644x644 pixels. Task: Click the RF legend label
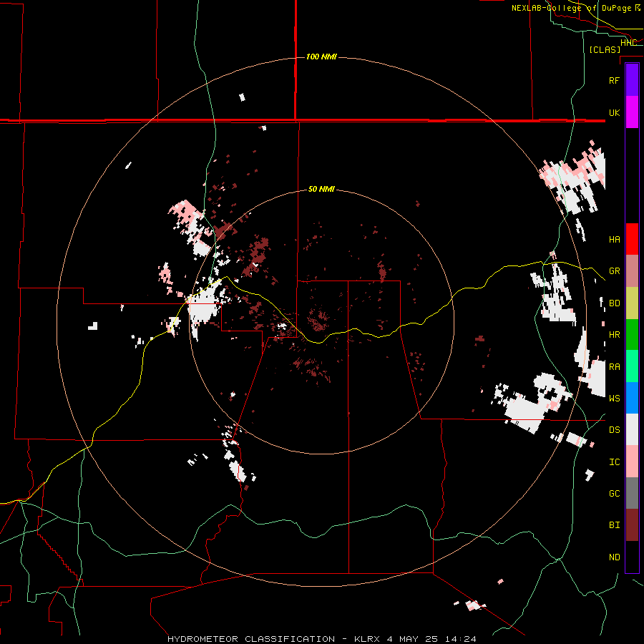pos(615,80)
